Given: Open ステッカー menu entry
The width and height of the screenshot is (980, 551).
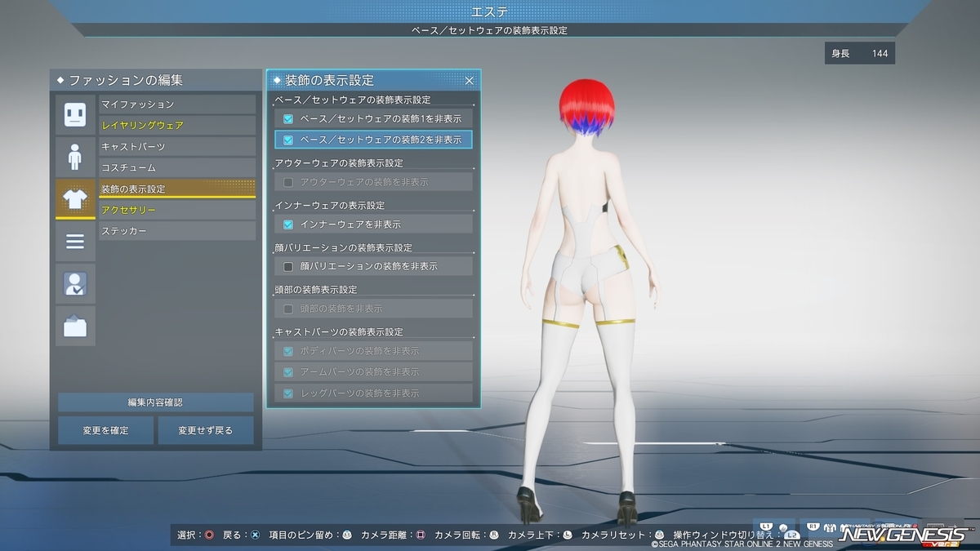Looking at the screenshot, I should (x=177, y=231).
